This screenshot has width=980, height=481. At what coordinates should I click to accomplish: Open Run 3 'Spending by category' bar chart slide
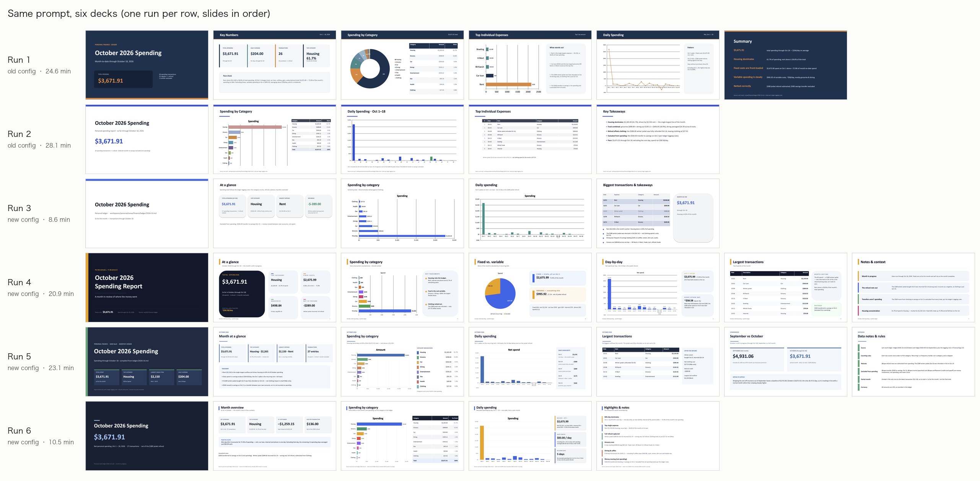(x=402, y=213)
